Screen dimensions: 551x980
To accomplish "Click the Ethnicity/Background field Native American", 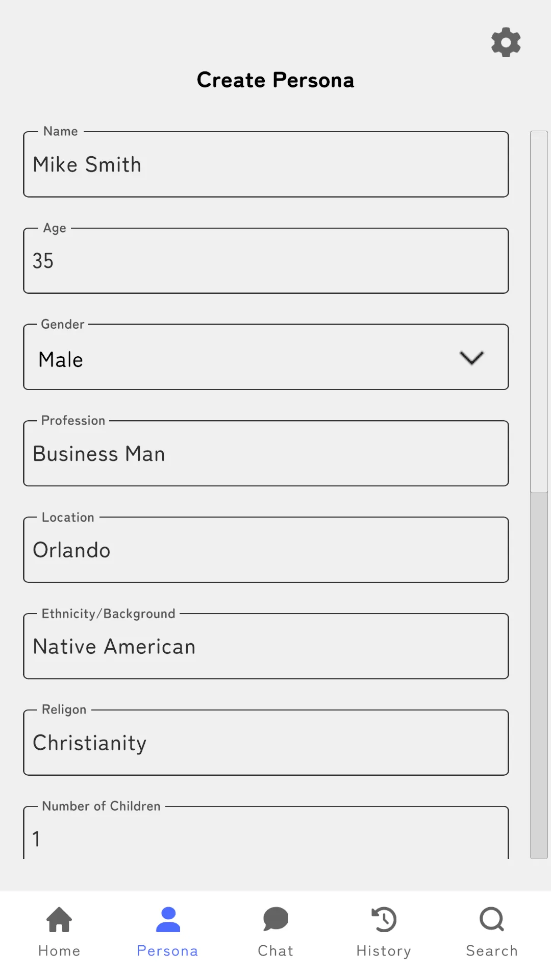I will (x=266, y=647).
